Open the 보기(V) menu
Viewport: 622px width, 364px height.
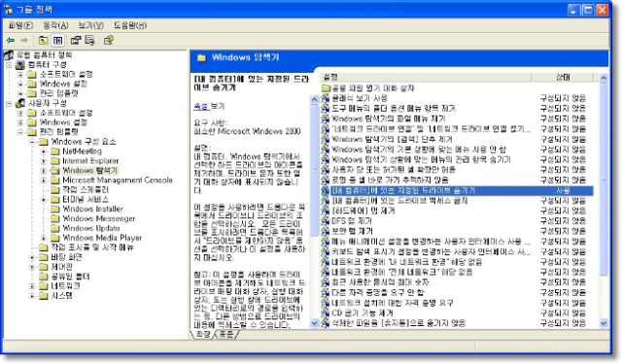90,25
